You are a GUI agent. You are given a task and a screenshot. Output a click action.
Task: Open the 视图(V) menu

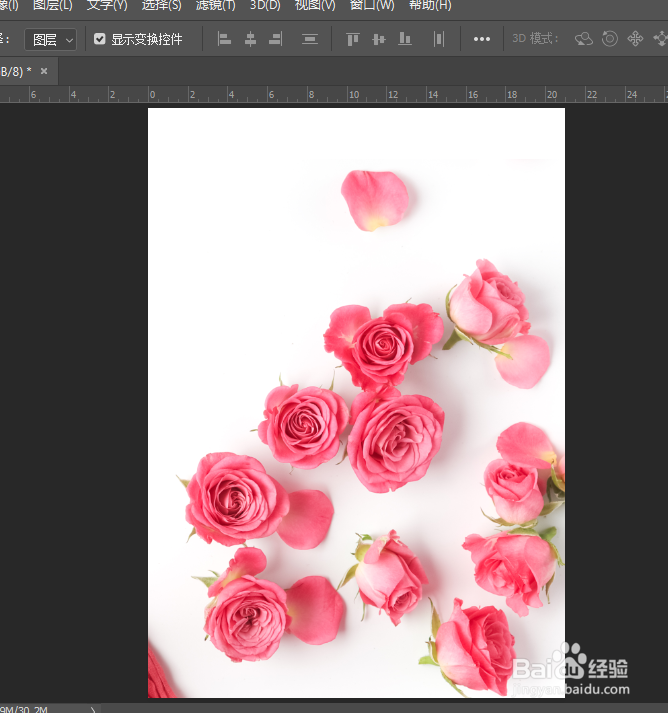click(x=315, y=5)
